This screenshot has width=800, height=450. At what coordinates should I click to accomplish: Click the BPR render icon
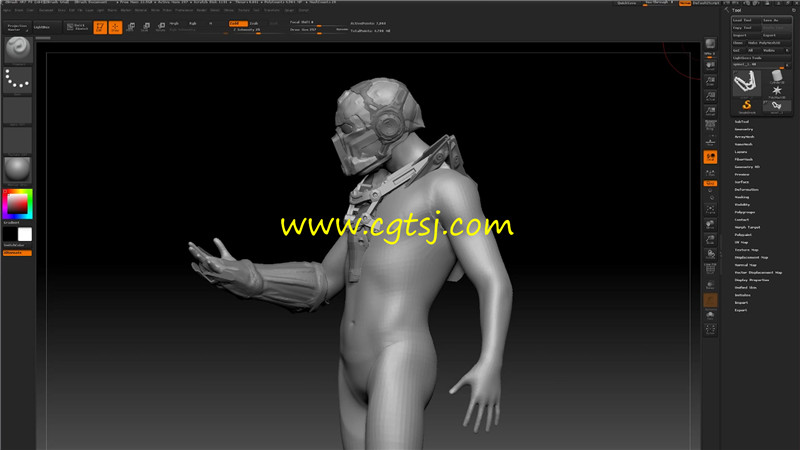click(x=710, y=45)
